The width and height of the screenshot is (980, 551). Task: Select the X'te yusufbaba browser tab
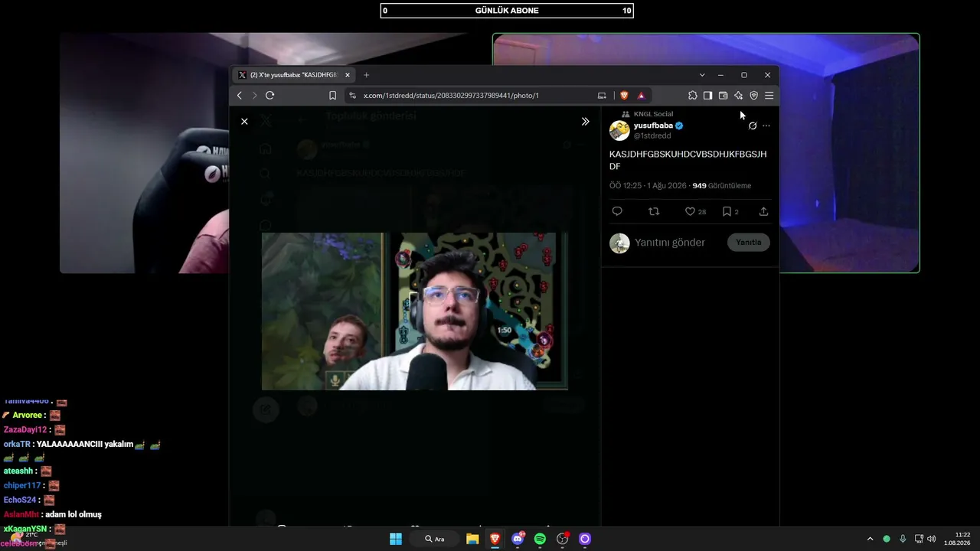click(x=294, y=75)
